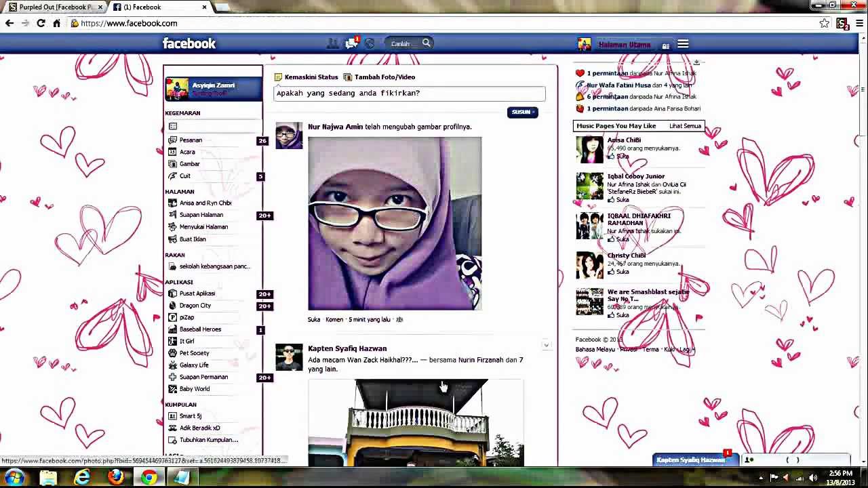Viewport: 868px width, 488px height.
Task: Click Asyiqin Zamri profile name in sidebar
Action: pos(214,85)
